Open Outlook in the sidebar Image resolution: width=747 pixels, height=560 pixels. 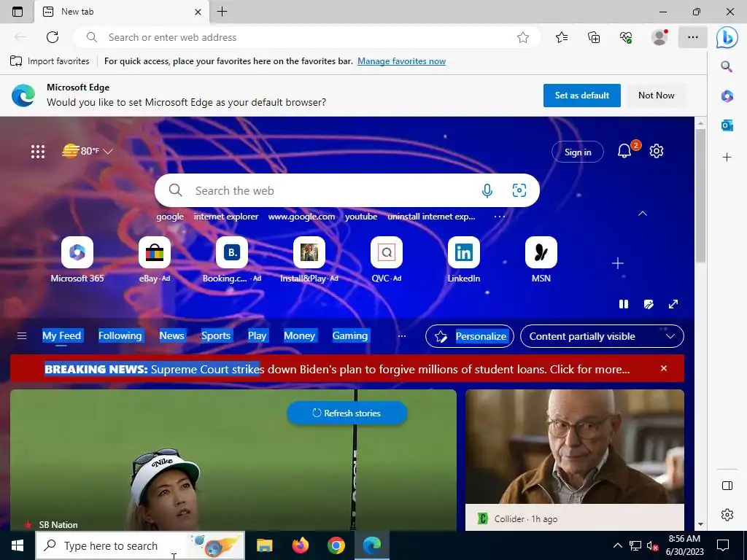(x=727, y=125)
